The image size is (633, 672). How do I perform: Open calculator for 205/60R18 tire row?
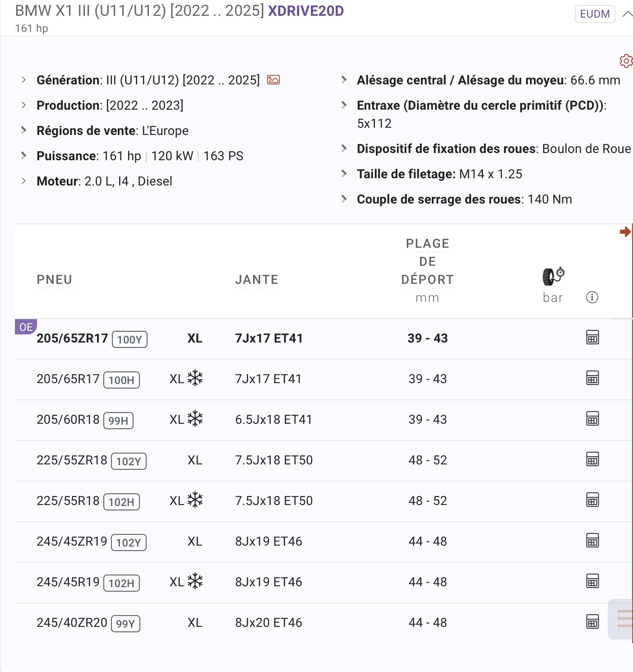[x=592, y=419]
